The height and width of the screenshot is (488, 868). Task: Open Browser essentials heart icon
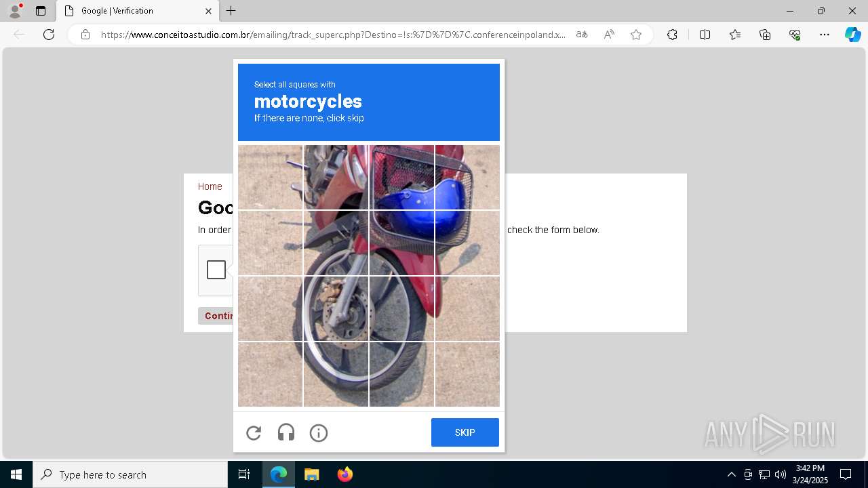click(x=795, y=35)
